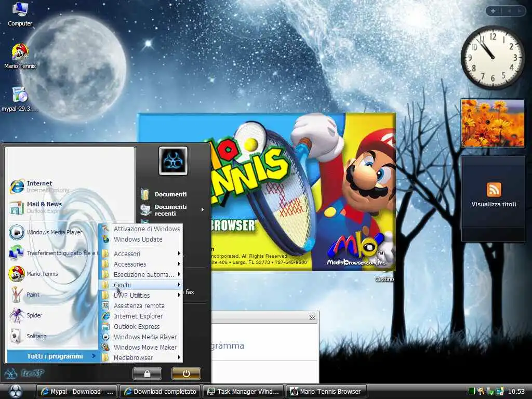
Task: Expand the Accessories folder submenu
Action: coord(141,264)
